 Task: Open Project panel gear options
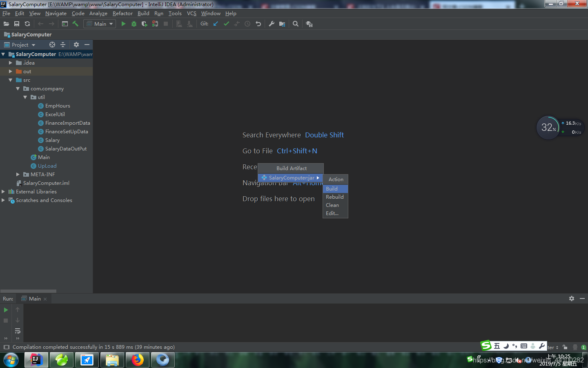tap(76, 45)
